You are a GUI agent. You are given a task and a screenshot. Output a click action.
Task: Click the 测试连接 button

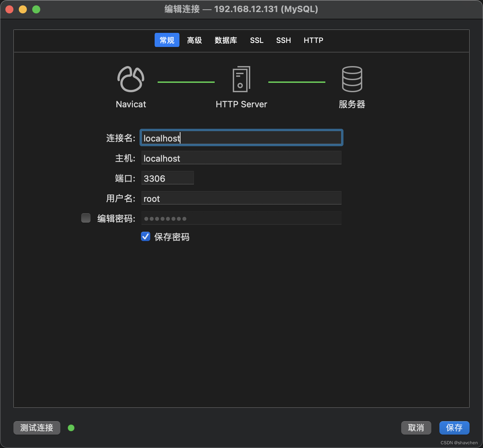point(37,428)
